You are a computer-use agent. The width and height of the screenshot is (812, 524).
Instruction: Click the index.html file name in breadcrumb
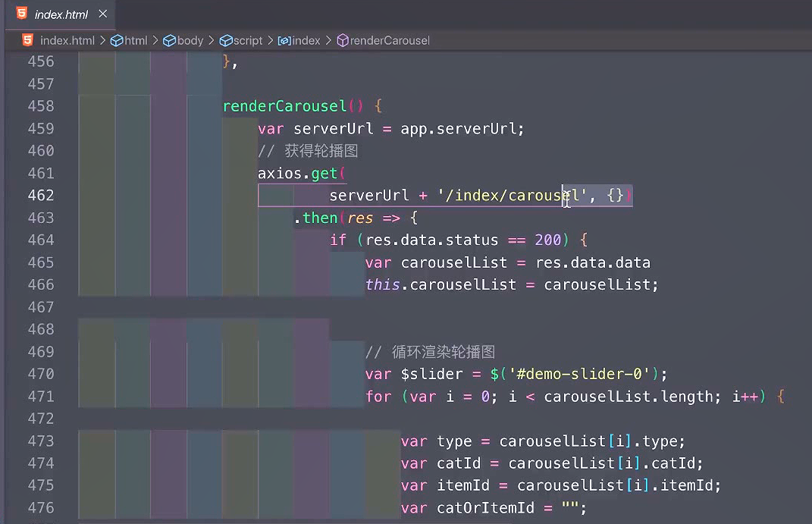pyautogui.click(x=67, y=40)
